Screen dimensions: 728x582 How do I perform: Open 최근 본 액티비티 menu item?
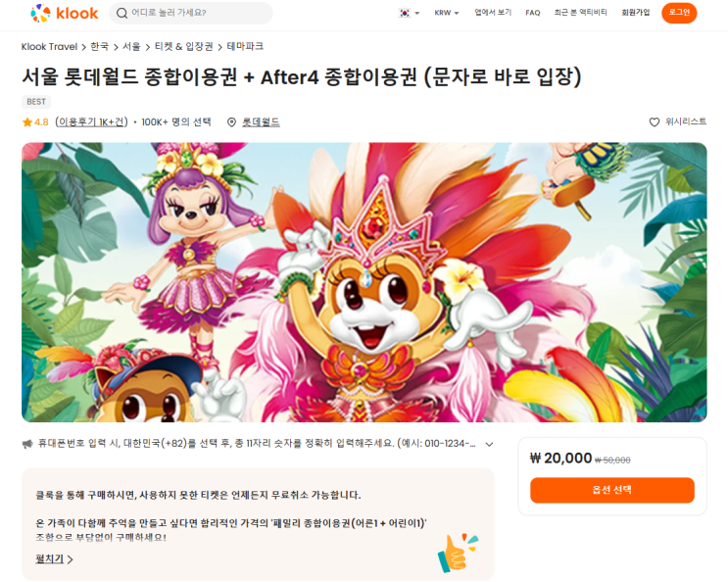point(580,13)
